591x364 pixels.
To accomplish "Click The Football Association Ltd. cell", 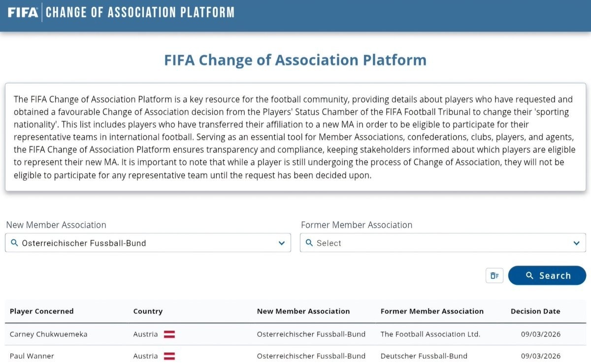I will (430, 334).
